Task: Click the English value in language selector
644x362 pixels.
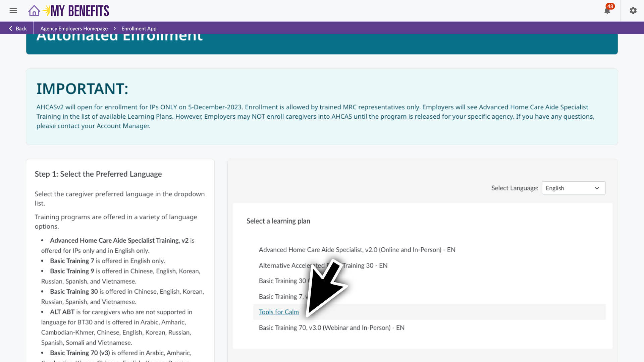Action: point(555,188)
